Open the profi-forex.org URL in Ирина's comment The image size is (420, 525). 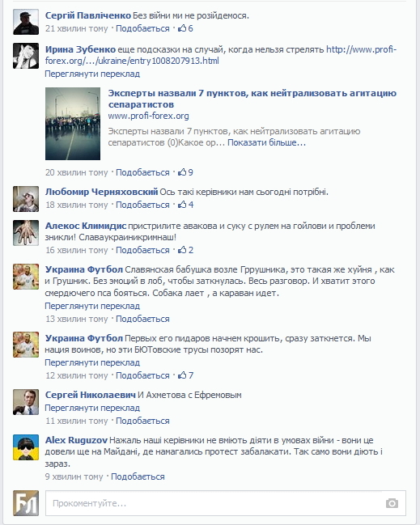(x=221, y=55)
